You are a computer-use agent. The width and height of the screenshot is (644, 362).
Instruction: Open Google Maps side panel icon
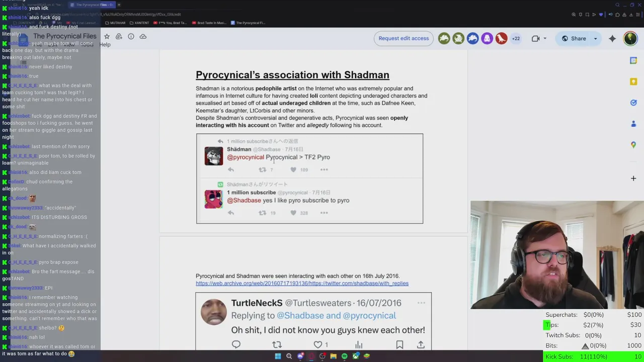(633, 145)
